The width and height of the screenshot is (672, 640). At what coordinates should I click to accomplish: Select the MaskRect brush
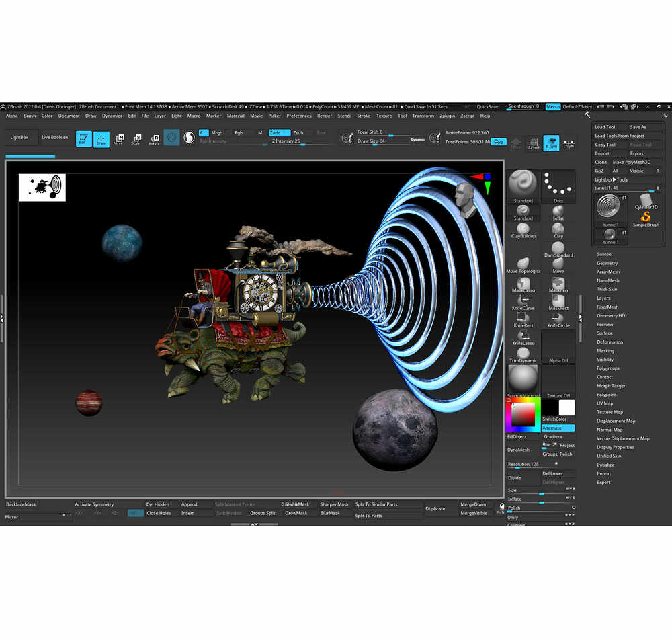[x=558, y=303]
